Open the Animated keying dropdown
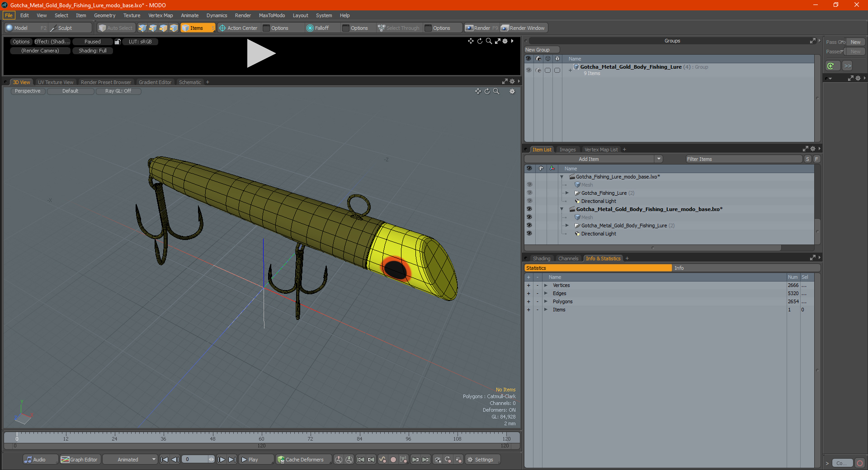 pyautogui.click(x=130, y=460)
